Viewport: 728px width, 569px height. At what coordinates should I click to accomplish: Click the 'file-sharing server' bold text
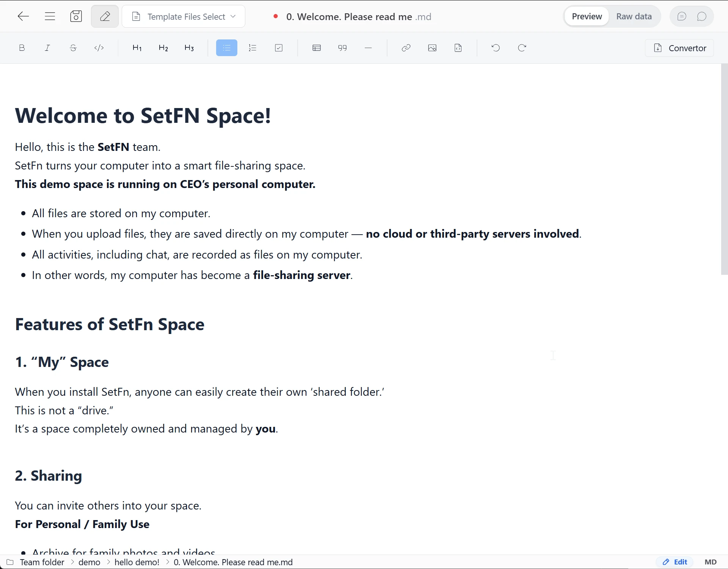click(x=301, y=275)
